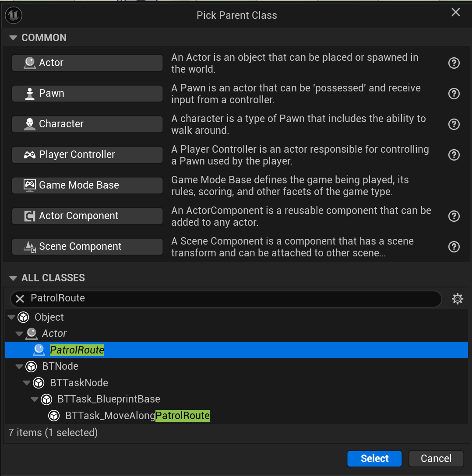Open help for Scene Component

[x=454, y=247]
